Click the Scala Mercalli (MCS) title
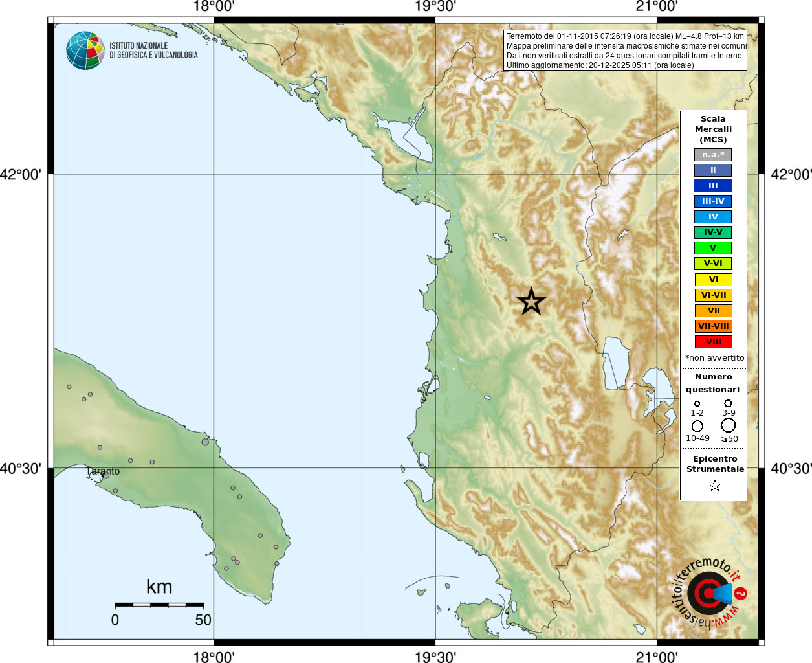812x663 pixels. tap(713, 129)
